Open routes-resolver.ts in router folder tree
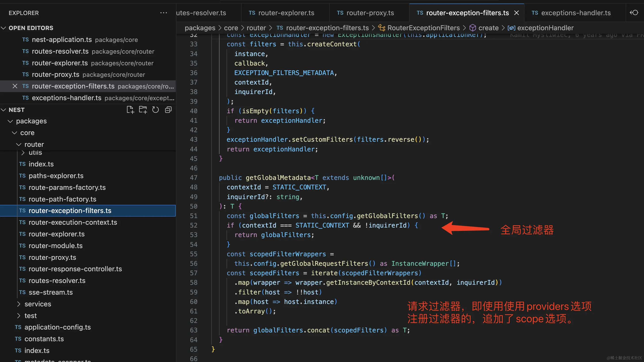The width and height of the screenshot is (644, 362). pos(88,281)
